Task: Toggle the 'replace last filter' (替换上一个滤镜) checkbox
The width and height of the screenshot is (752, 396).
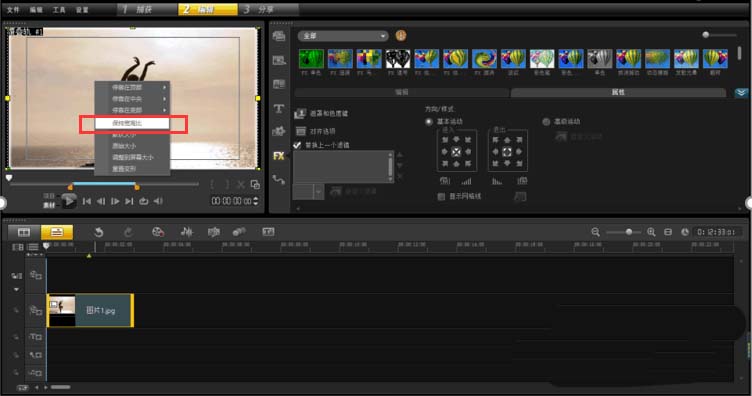Action: (x=297, y=145)
